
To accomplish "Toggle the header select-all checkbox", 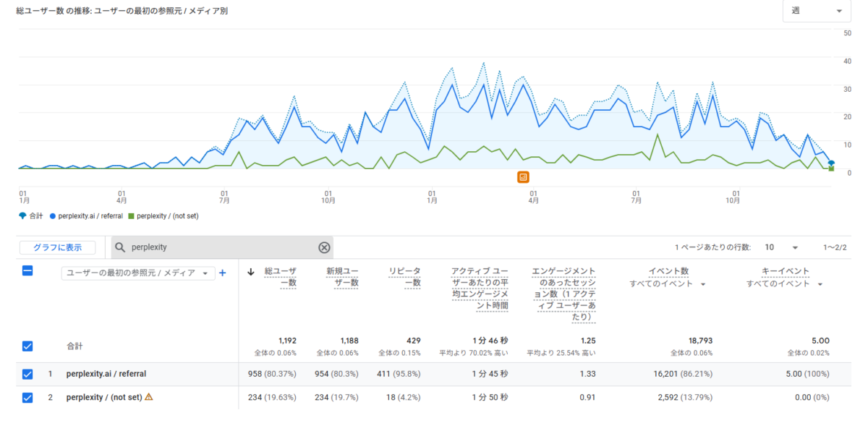I will coord(27,271).
